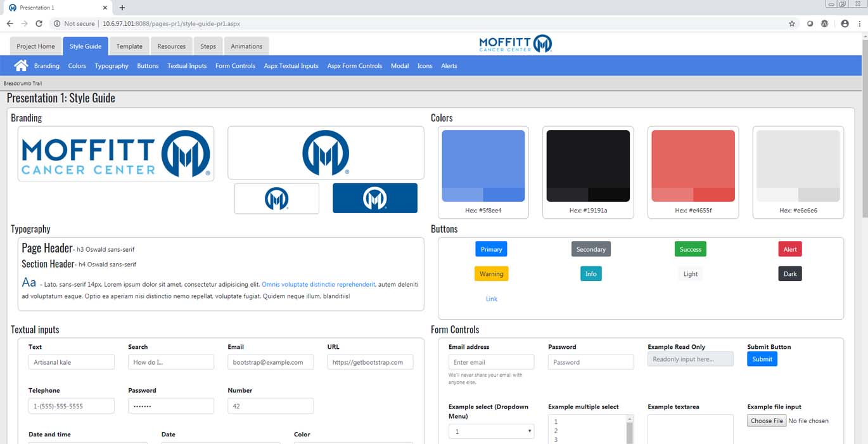This screenshot has width=868, height=444.
Task: Click the Choose File button
Action: click(x=767, y=421)
